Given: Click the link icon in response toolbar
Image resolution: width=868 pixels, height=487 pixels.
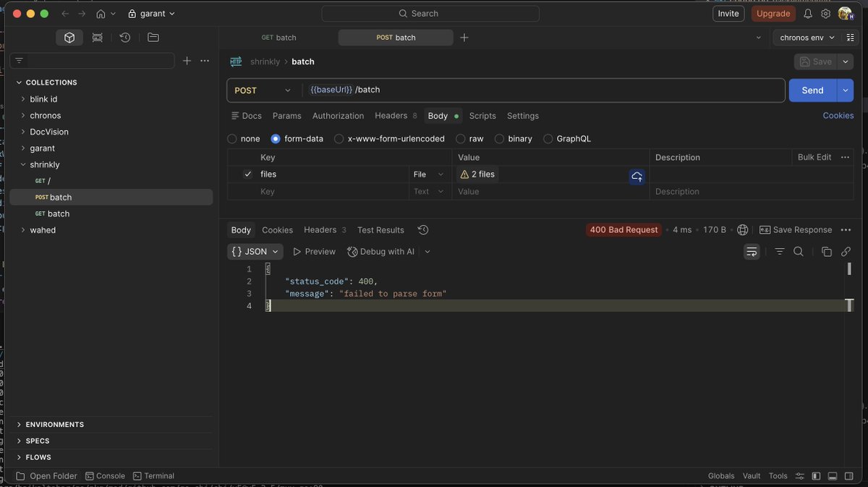Looking at the screenshot, I should pyautogui.click(x=846, y=252).
